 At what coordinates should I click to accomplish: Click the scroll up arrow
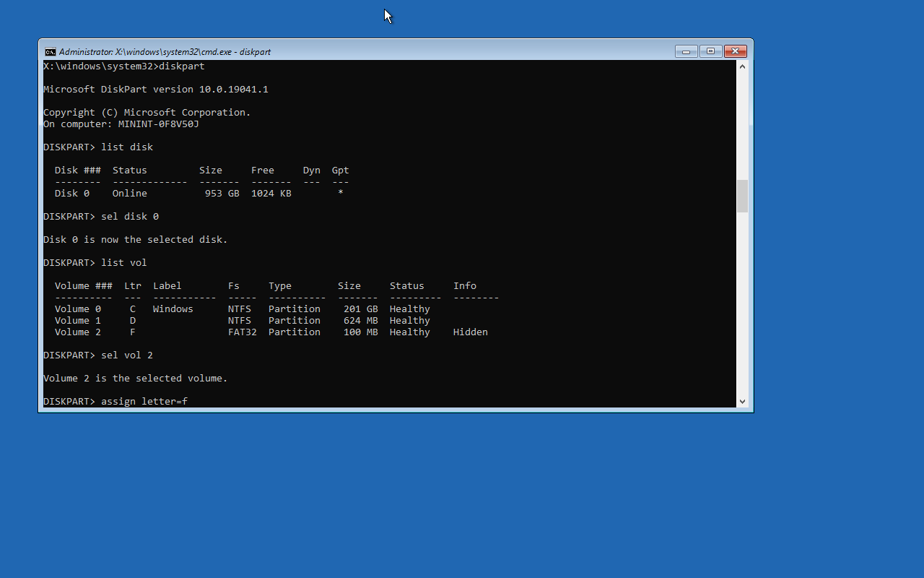[x=742, y=66]
